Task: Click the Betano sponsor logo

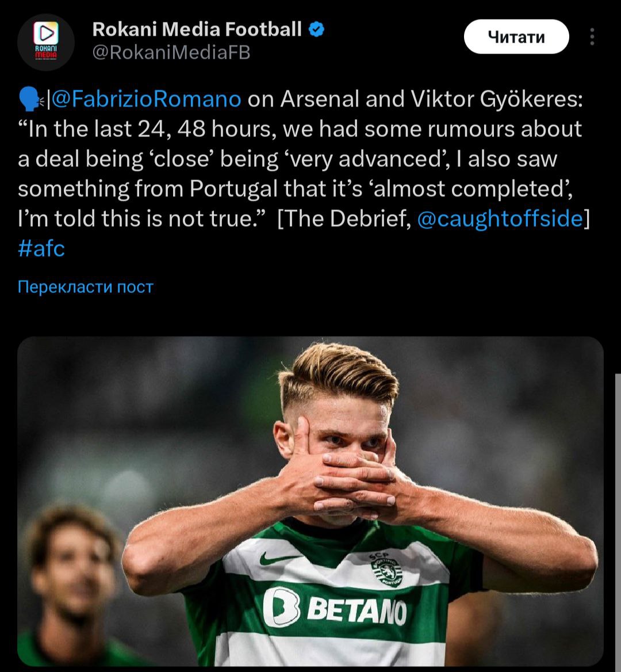Action: pos(335,607)
